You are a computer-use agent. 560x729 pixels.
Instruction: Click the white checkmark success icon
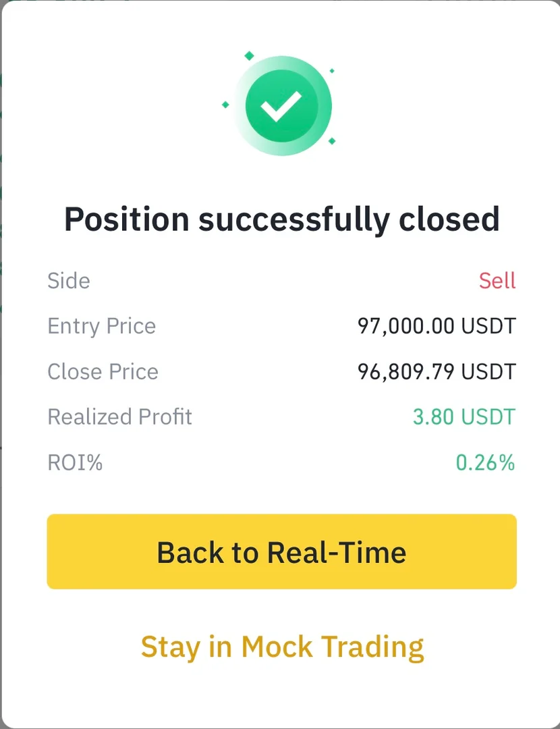pyautogui.click(x=281, y=105)
